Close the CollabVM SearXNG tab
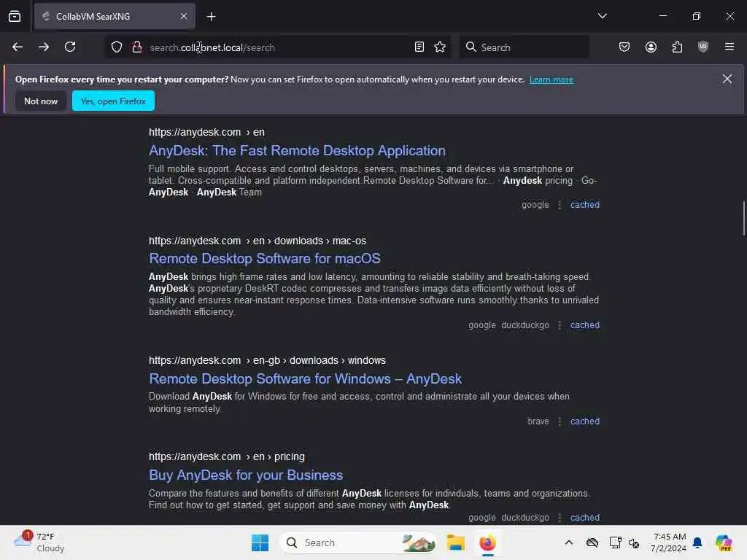 tap(184, 17)
